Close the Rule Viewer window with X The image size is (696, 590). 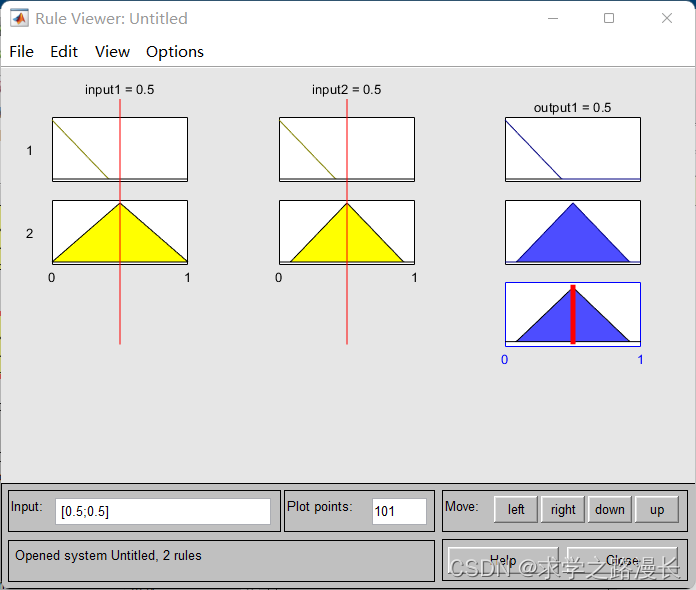coord(667,18)
